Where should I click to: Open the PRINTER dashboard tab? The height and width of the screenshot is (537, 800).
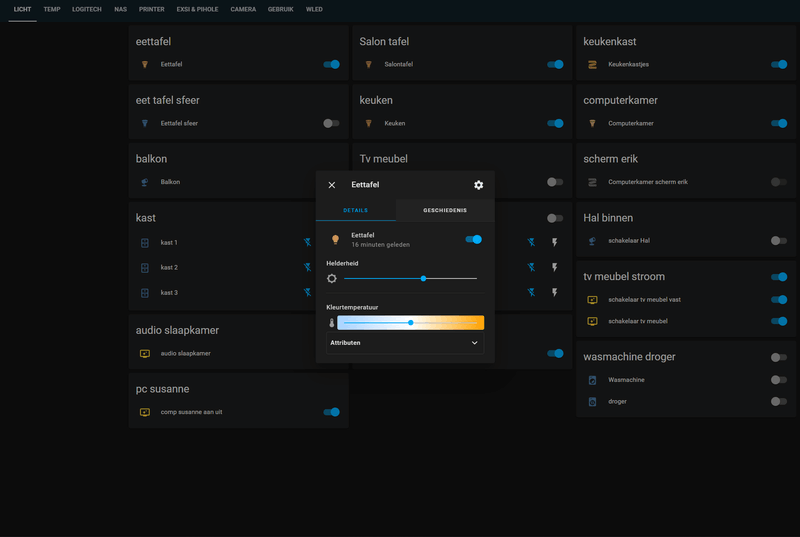click(x=152, y=9)
